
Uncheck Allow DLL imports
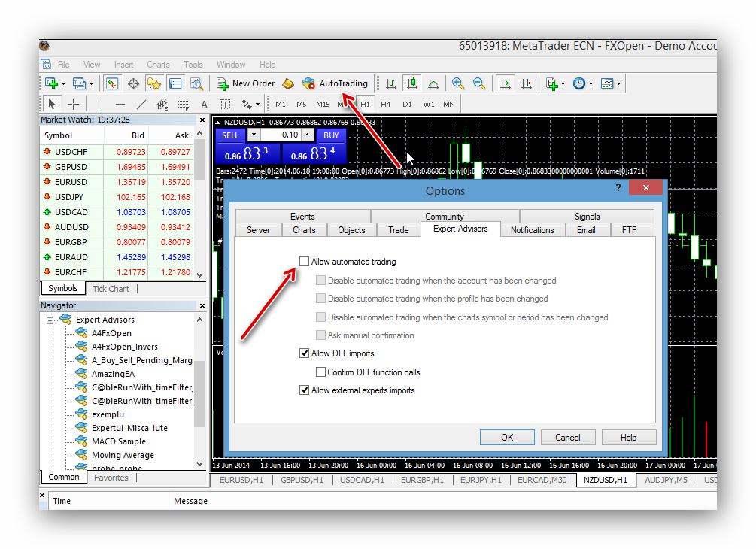(x=304, y=353)
